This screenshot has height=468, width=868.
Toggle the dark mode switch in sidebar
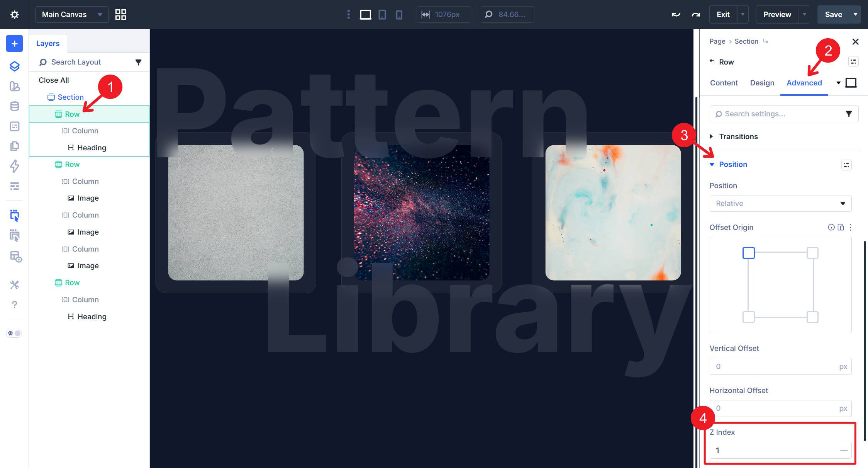tap(14, 333)
